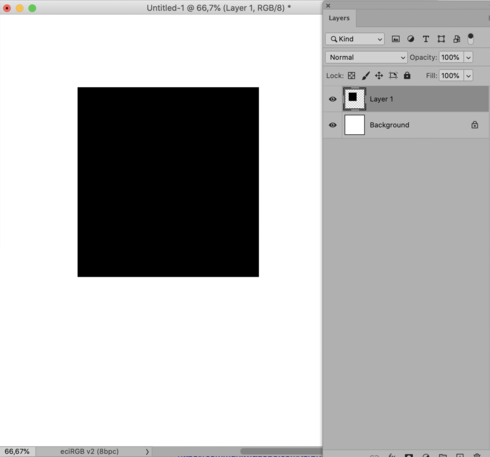The height and width of the screenshot is (457, 490).
Task: Filter for type layers icon
Action: point(426,39)
